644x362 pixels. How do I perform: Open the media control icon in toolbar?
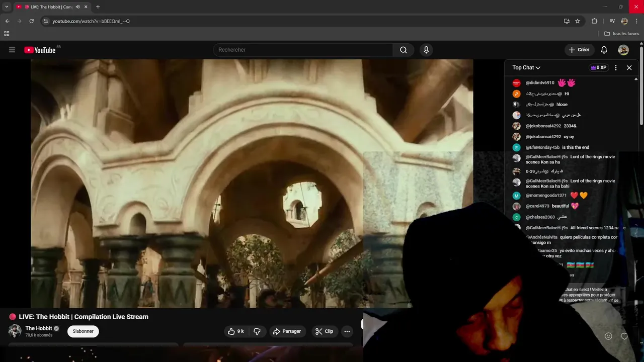pyautogui.click(x=612, y=21)
